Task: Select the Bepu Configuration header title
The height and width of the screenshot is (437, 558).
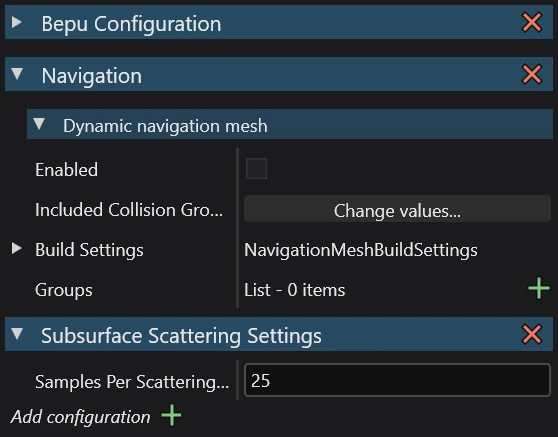Action: (131, 24)
